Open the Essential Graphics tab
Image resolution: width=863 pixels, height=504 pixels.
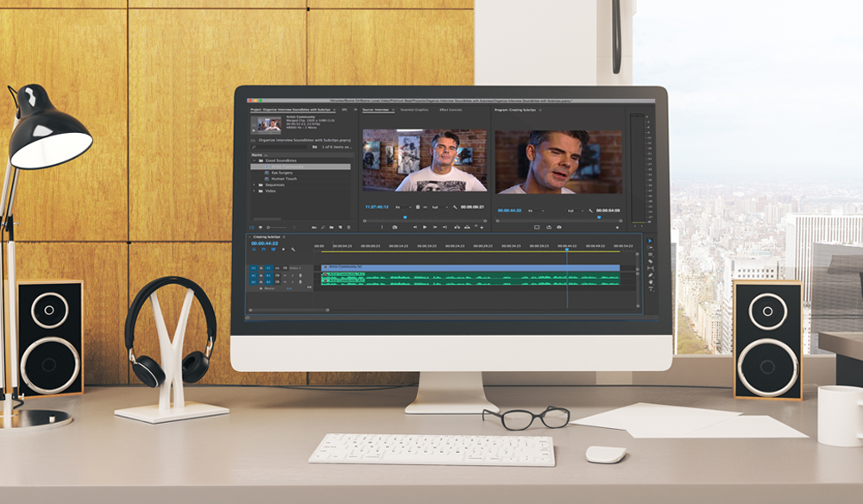tap(414, 110)
